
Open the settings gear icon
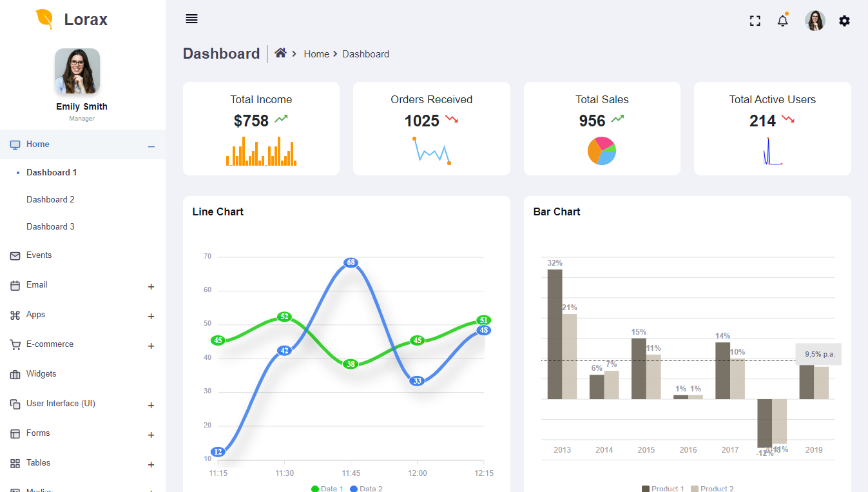tap(844, 21)
